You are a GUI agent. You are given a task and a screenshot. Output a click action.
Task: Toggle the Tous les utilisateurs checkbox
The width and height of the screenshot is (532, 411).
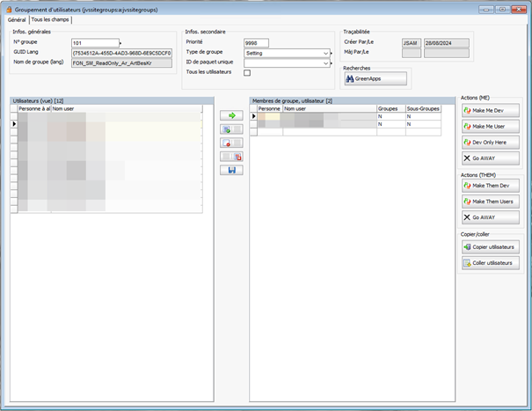pyautogui.click(x=247, y=73)
